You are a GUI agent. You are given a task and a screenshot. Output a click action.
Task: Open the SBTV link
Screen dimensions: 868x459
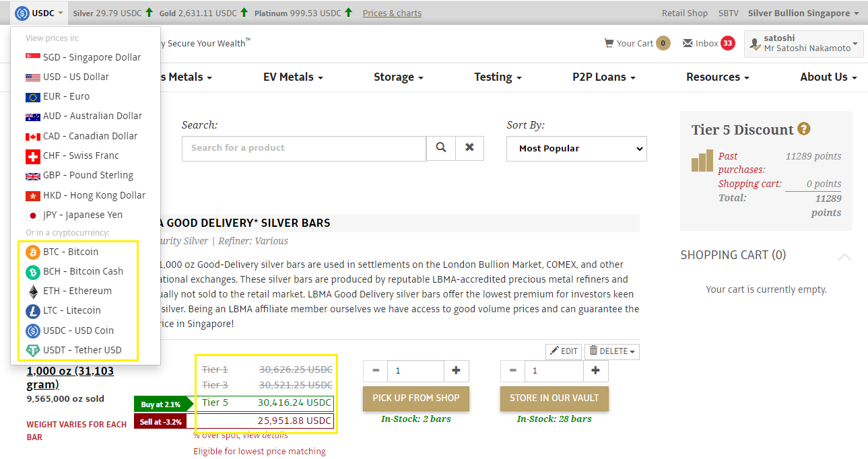click(x=728, y=13)
